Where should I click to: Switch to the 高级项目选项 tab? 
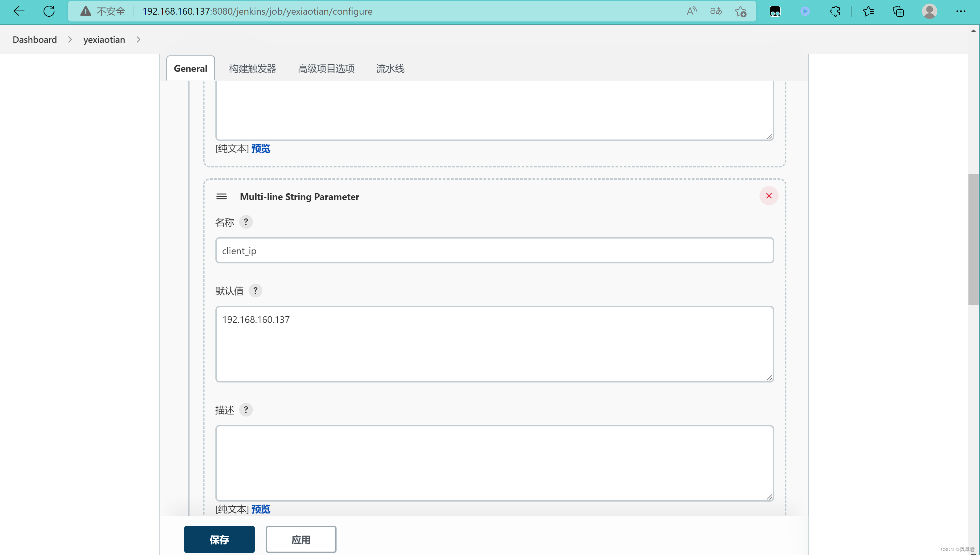pos(326,69)
